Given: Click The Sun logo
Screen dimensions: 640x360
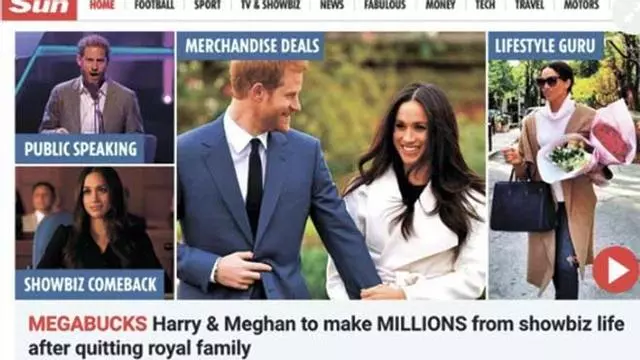Looking at the screenshot, I should tap(39, 9).
